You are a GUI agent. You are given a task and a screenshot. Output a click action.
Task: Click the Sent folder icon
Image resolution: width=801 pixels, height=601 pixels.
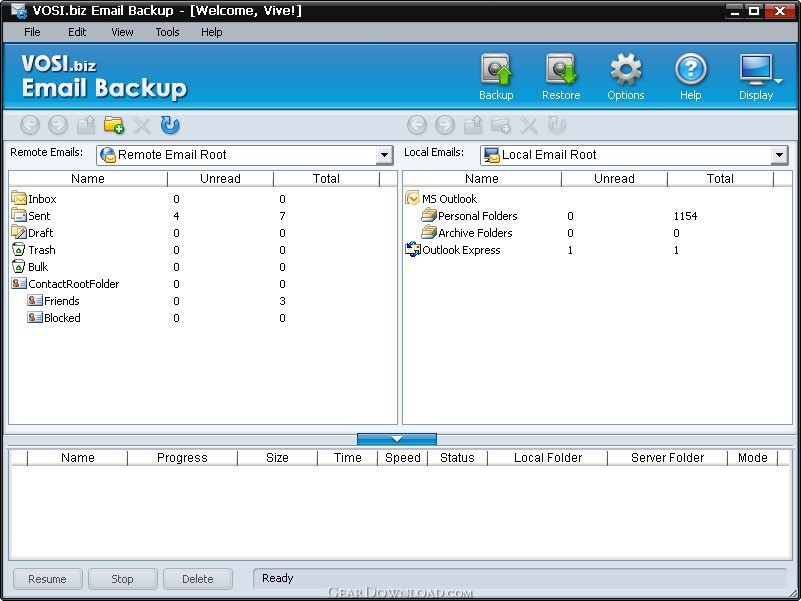(x=19, y=215)
